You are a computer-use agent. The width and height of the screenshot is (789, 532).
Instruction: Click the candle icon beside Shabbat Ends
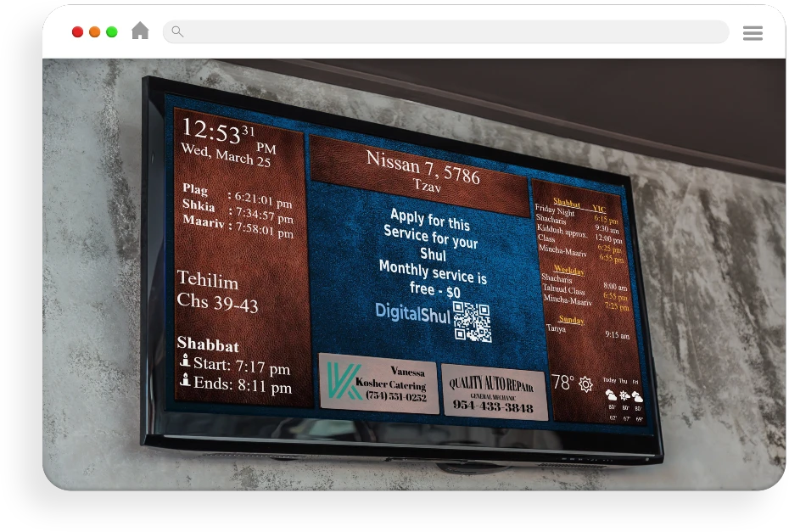click(185, 379)
